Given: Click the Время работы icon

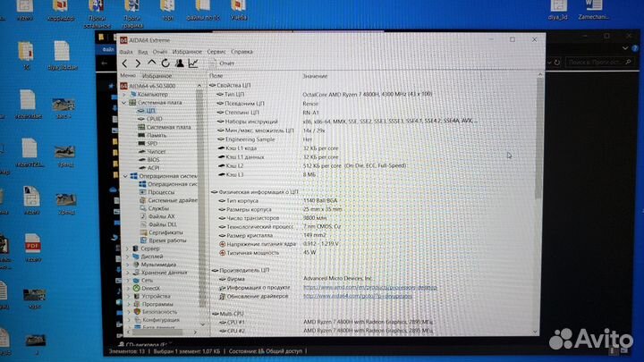Looking at the screenshot, I should pos(143,240).
